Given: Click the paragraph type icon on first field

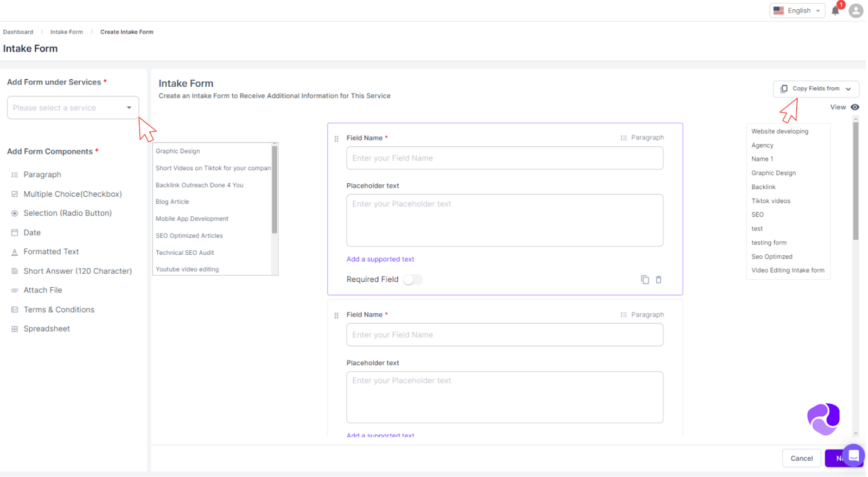Looking at the screenshot, I should pyautogui.click(x=624, y=138).
